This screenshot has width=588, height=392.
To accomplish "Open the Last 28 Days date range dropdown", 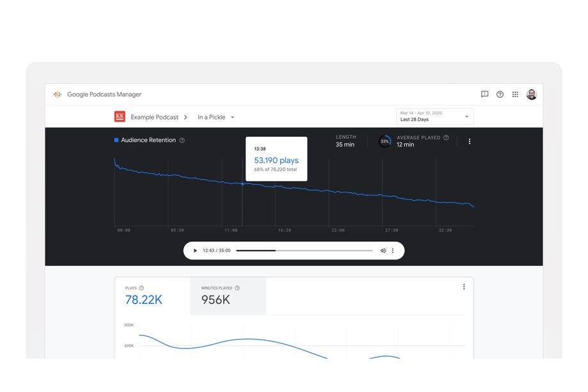I will coord(435,116).
